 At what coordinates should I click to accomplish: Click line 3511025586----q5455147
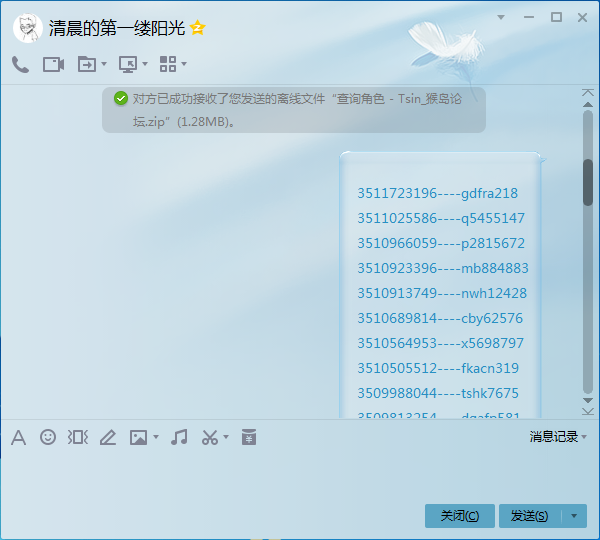(441, 218)
